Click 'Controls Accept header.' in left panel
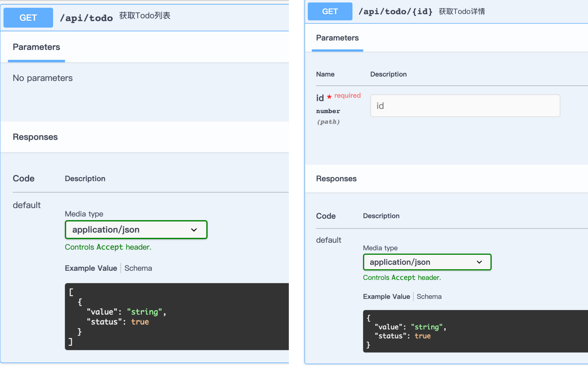Viewport: 588px width, 368px height. [x=108, y=247]
